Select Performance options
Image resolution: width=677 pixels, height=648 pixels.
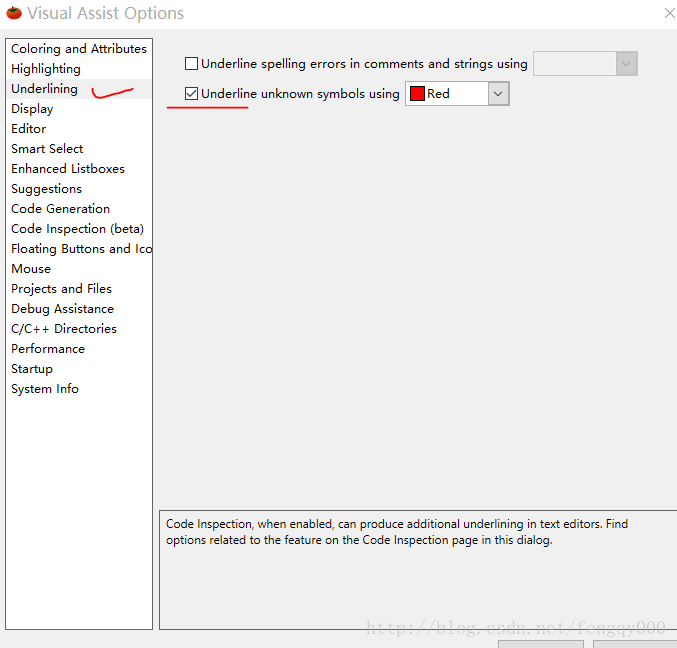[79, 349]
